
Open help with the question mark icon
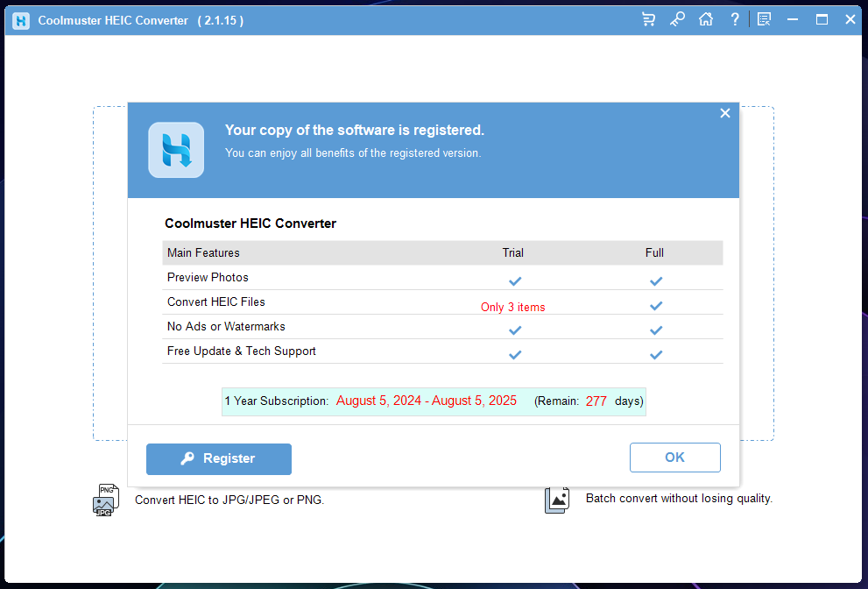coord(734,19)
